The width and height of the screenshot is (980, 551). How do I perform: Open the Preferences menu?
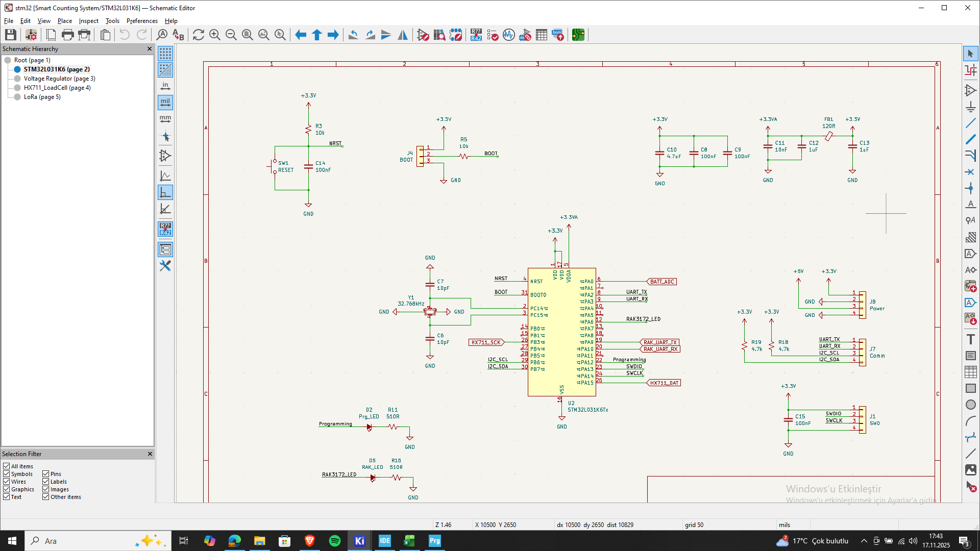coord(142,21)
